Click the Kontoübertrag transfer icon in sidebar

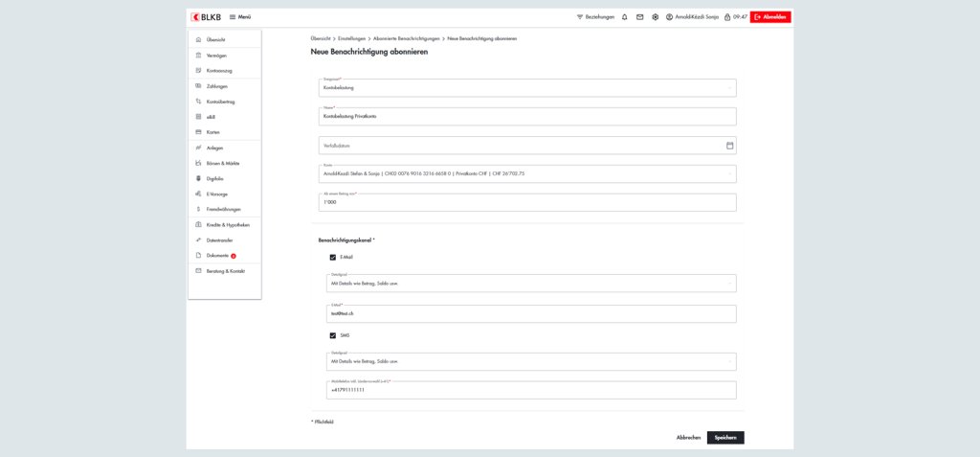198,102
